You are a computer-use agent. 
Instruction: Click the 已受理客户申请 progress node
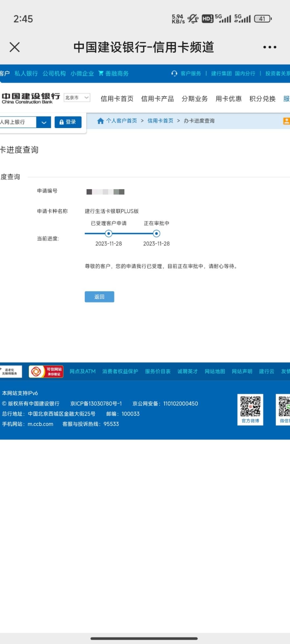pyautogui.click(x=108, y=233)
